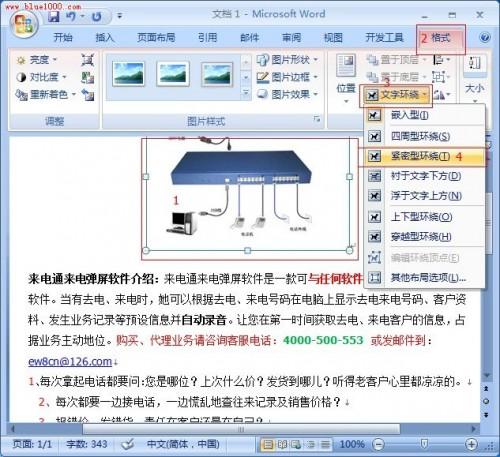Click 置于顶层 bring to front

point(396,60)
